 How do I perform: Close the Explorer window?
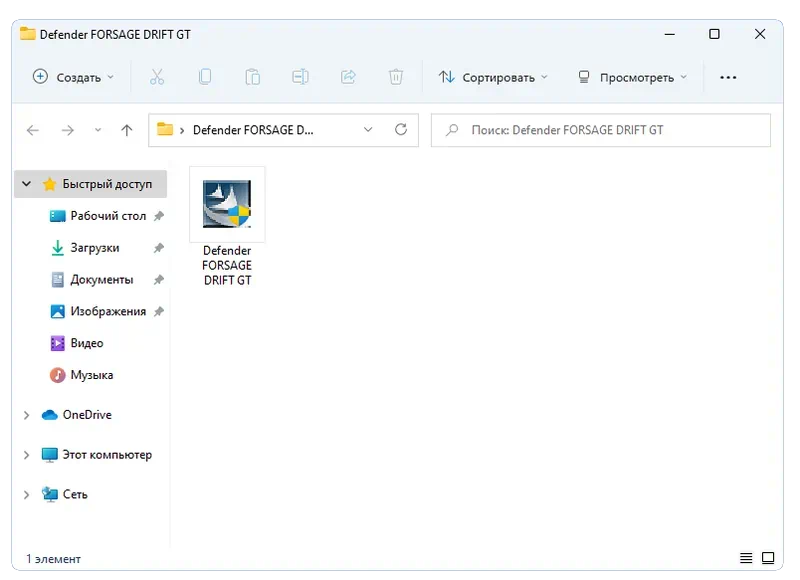click(x=760, y=34)
